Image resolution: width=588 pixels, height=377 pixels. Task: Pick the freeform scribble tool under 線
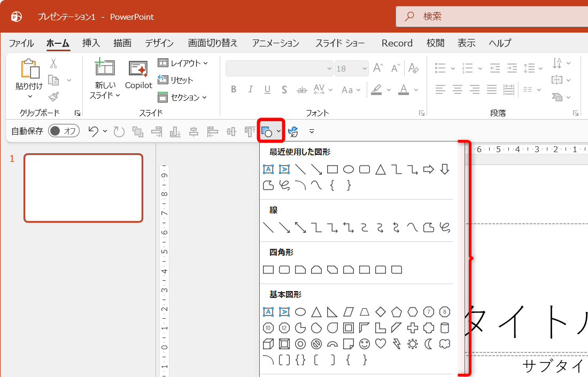445,227
